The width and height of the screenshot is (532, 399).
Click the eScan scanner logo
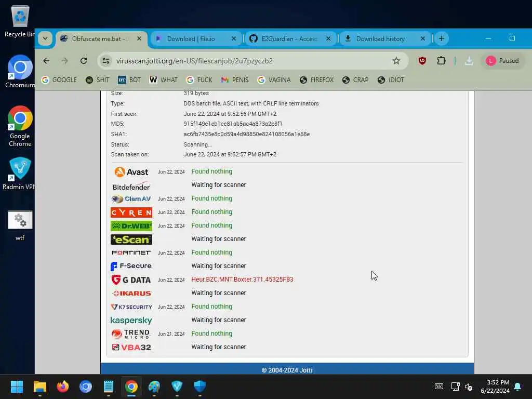tap(131, 240)
